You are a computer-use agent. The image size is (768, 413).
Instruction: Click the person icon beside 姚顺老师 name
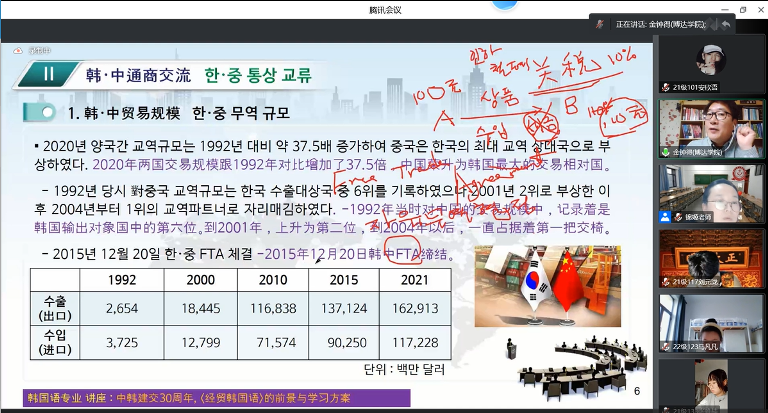click(665, 216)
